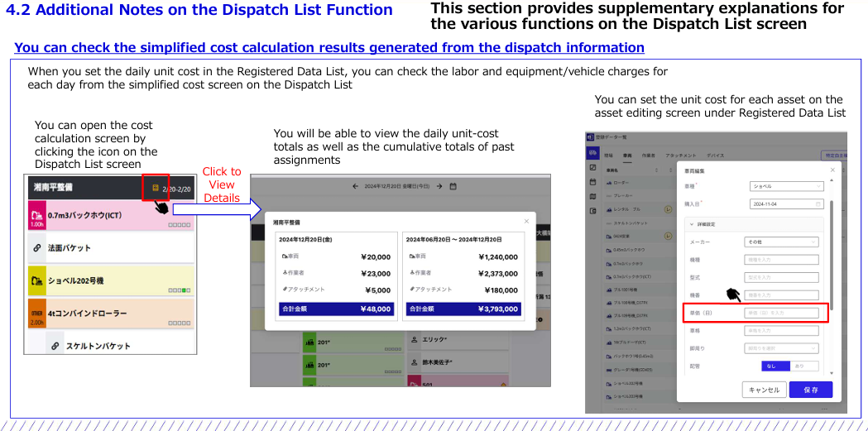
Task: Switch to the 作業者 tab
Action: pos(649,156)
